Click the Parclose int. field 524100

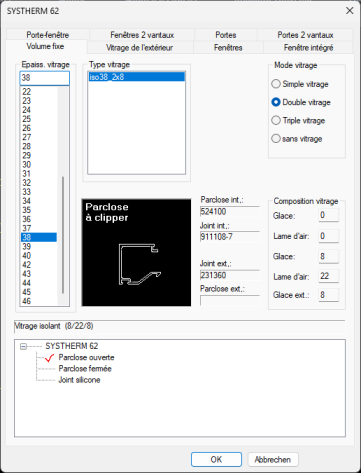(230, 212)
